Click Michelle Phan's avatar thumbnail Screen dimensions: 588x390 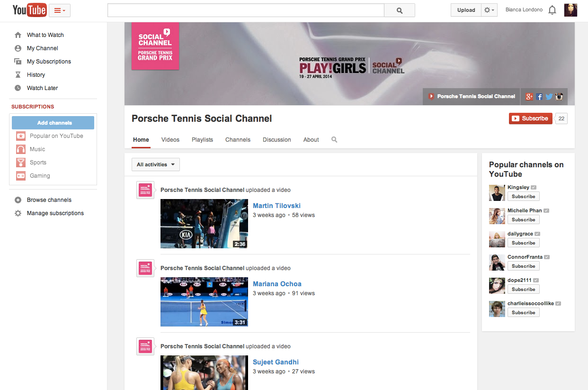pyautogui.click(x=497, y=216)
